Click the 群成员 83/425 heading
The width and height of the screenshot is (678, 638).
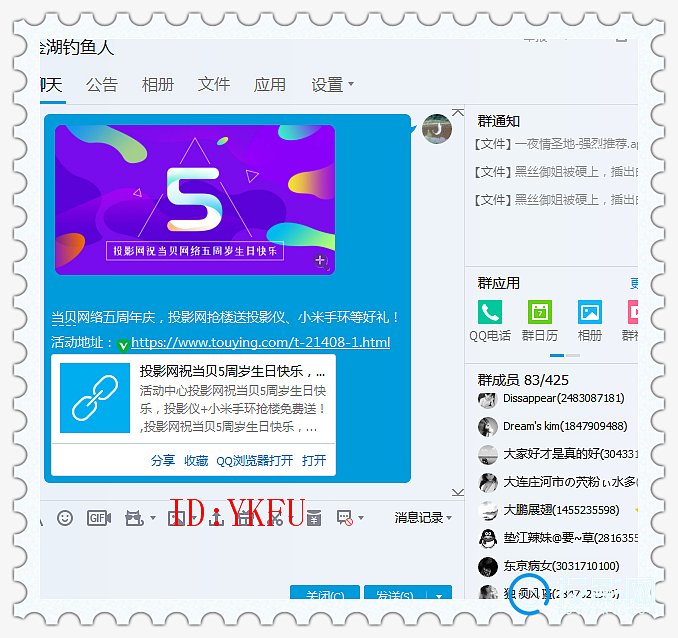(523, 380)
